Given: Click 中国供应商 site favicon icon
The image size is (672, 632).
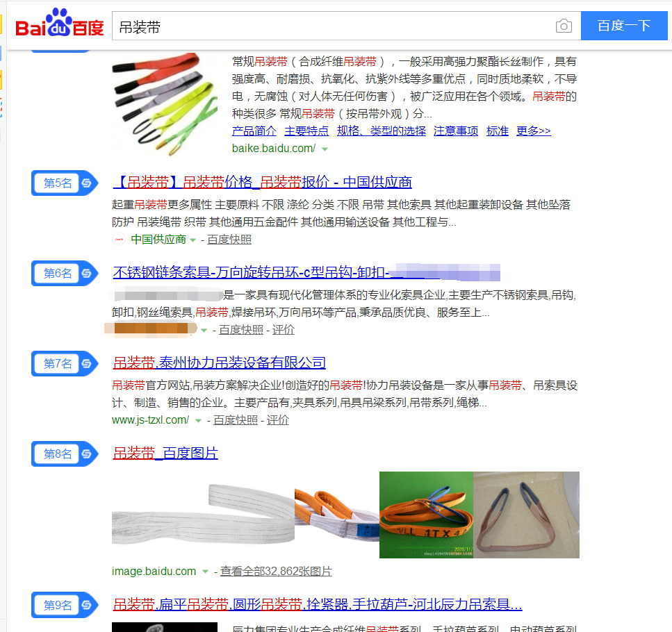Looking at the screenshot, I should click(119, 240).
